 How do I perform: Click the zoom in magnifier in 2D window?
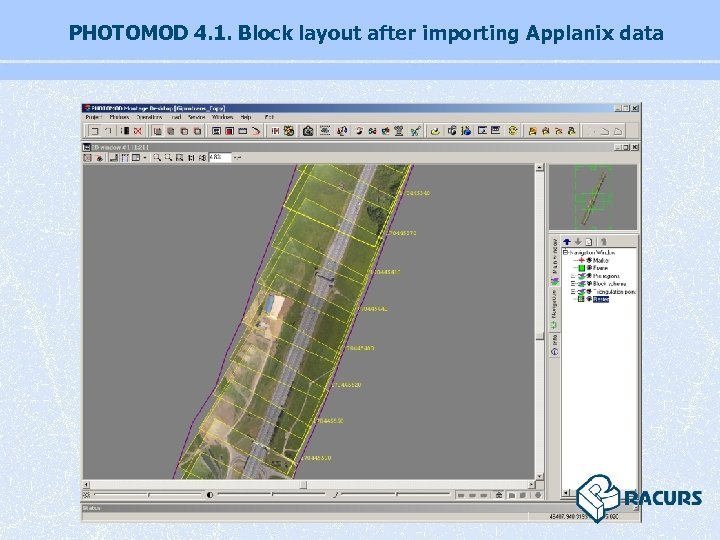pyautogui.click(x=157, y=158)
